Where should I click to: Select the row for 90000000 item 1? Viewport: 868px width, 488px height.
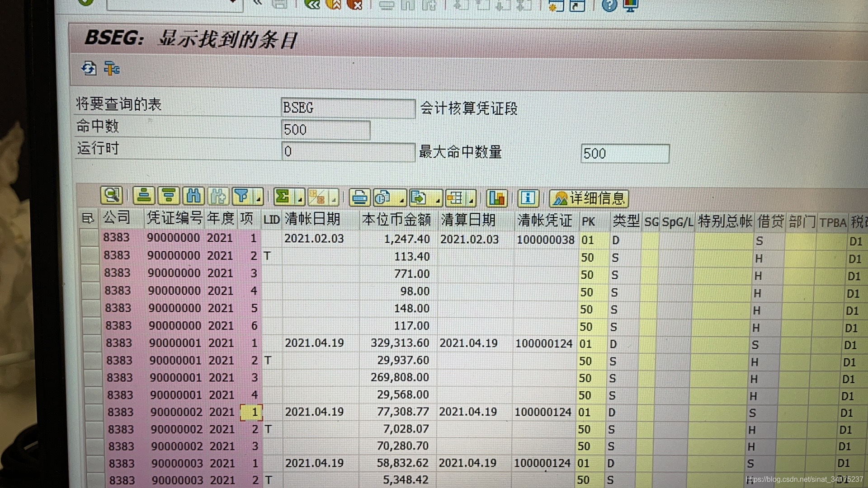(x=89, y=237)
